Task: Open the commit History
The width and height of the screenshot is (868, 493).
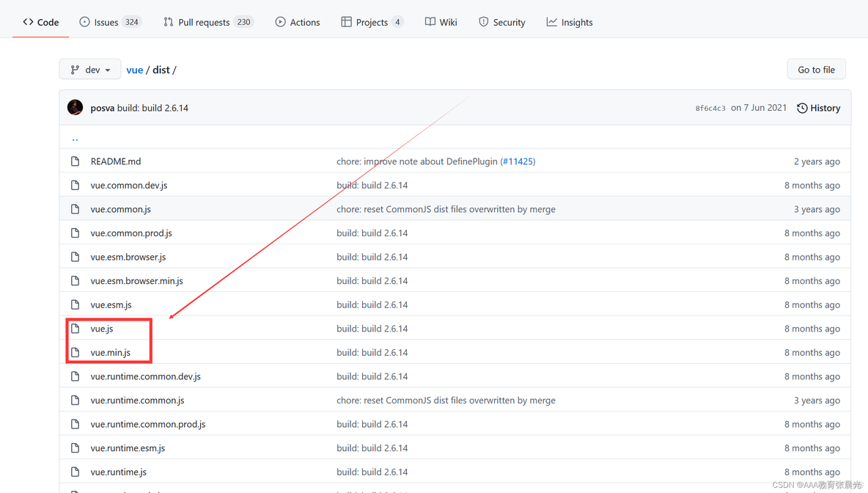Action: point(819,108)
